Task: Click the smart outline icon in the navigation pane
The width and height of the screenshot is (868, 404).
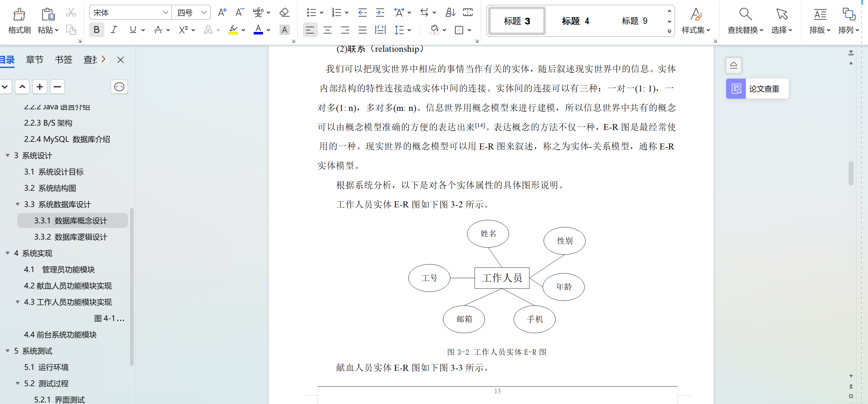Action: 119,87
